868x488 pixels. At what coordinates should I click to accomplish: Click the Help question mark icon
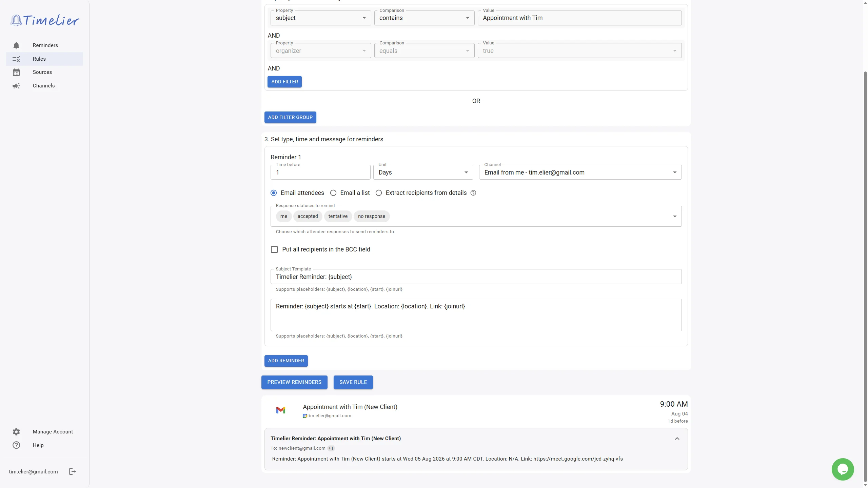click(16, 445)
